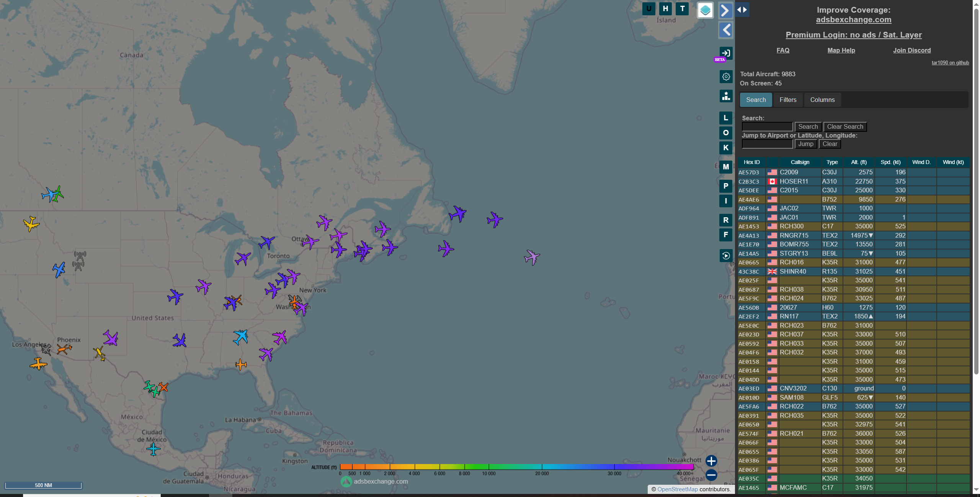Click the R map button
This screenshot has height=497, width=980.
click(x=726, y=220)
